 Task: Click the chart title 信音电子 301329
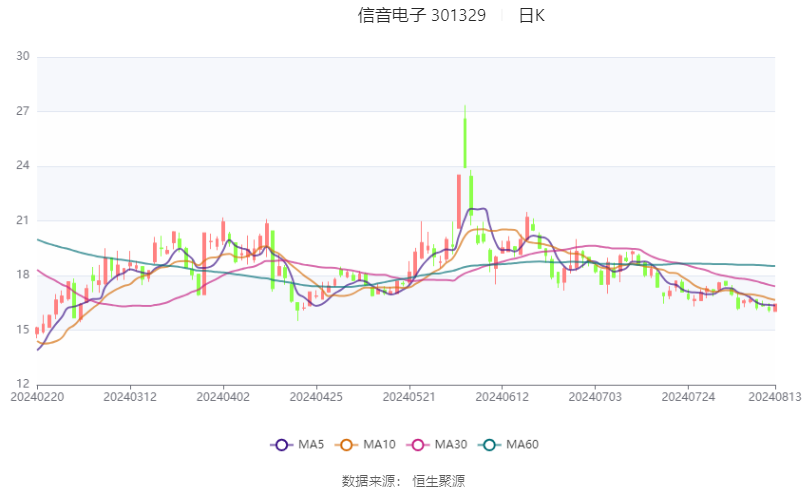[x=422, y=15]
